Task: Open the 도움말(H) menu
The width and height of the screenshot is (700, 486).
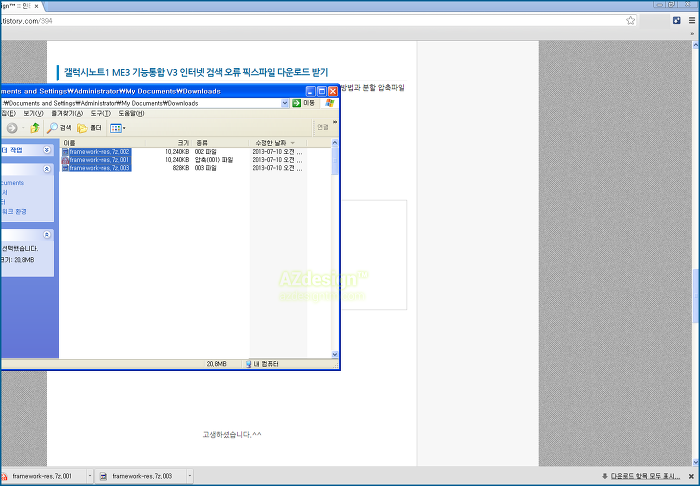Action: [131, 113]
